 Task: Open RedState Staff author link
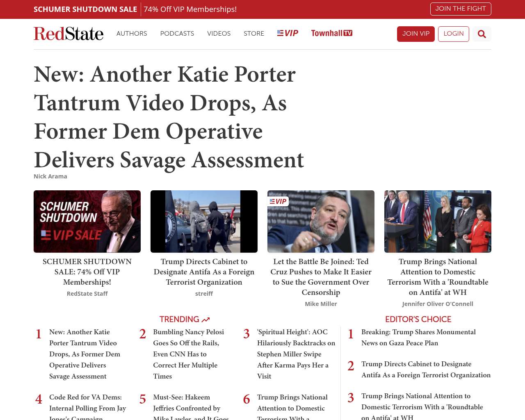[x=87, y=294]
